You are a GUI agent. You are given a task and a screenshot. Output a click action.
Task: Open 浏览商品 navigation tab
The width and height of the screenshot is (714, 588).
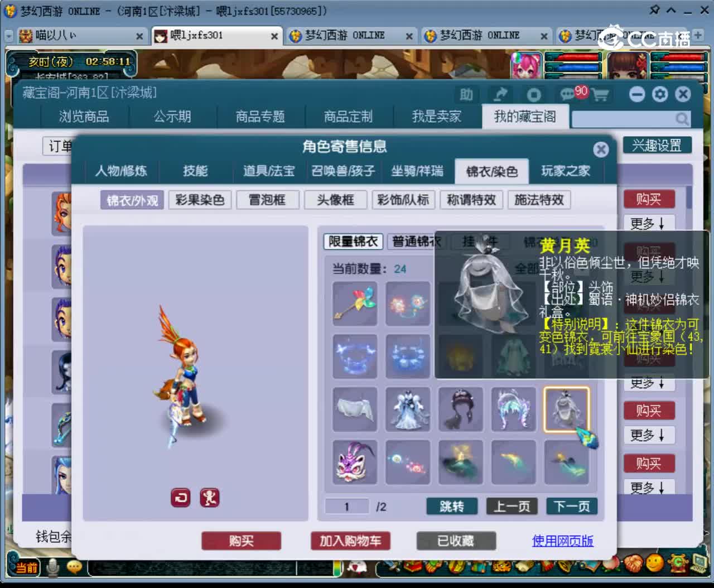(x=84, y=117)
